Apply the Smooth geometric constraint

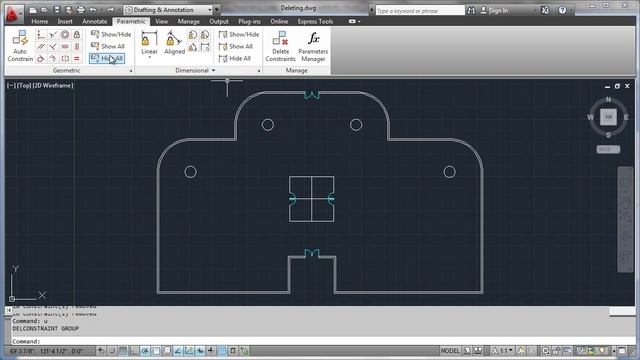pyautogui.click(x=53, y=58)
